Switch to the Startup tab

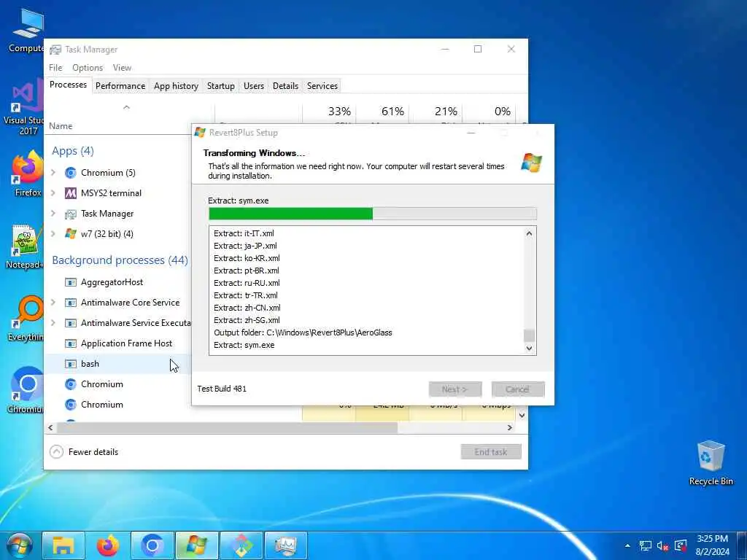[x=220, y=86]
